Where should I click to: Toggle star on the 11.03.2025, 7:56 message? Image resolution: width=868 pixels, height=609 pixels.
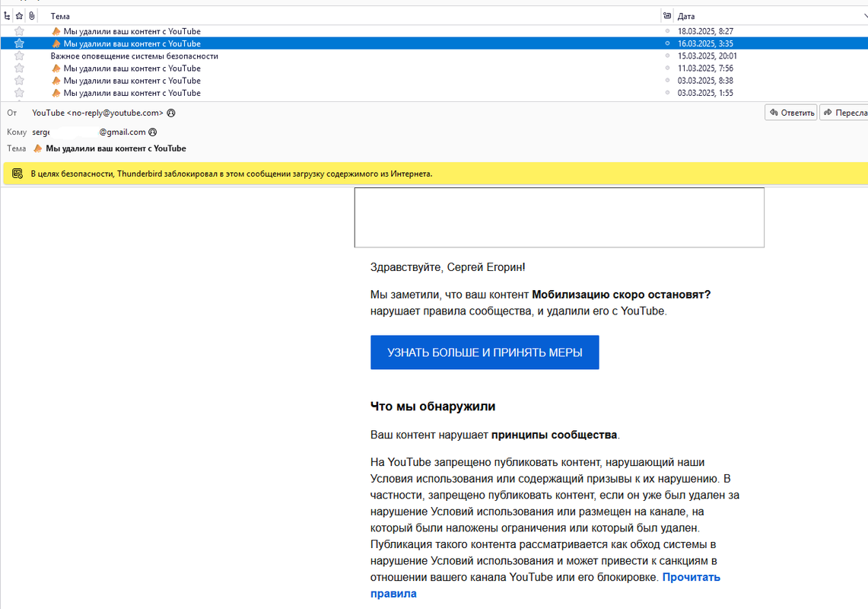coord(19,69)
